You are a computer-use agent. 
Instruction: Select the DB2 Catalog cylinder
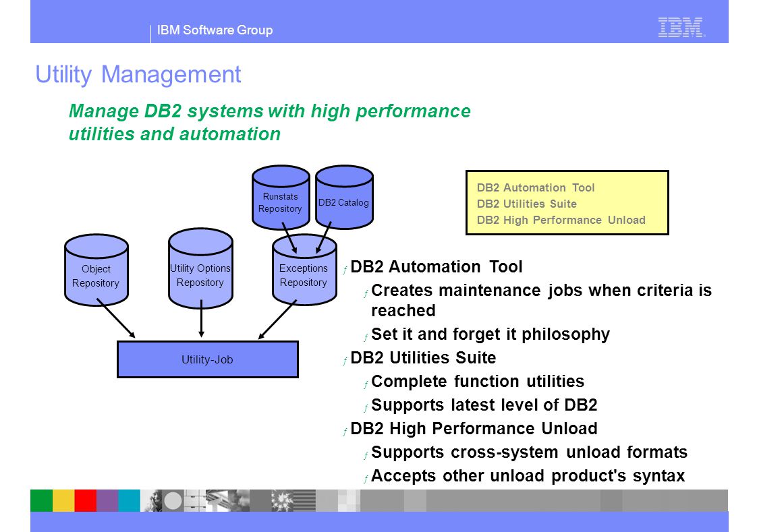[344, 197]
